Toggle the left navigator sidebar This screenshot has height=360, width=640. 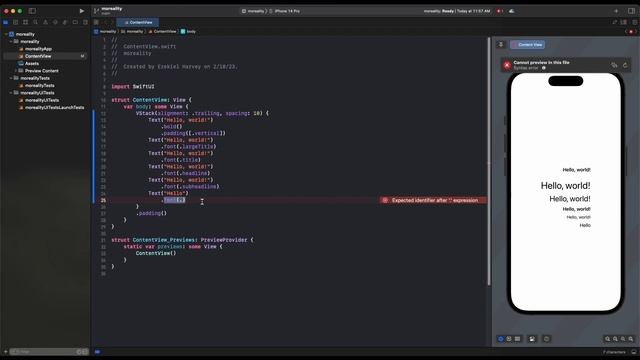click(x=32, y=11)
